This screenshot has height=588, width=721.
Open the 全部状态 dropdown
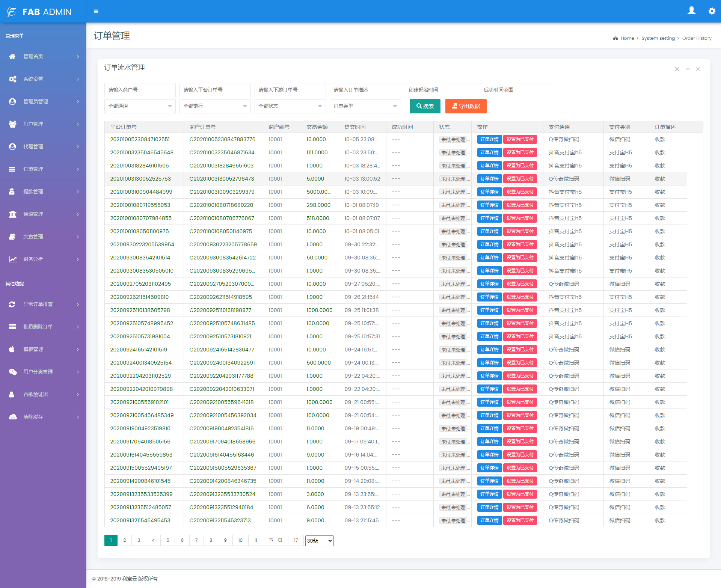[x=290, y=106]
